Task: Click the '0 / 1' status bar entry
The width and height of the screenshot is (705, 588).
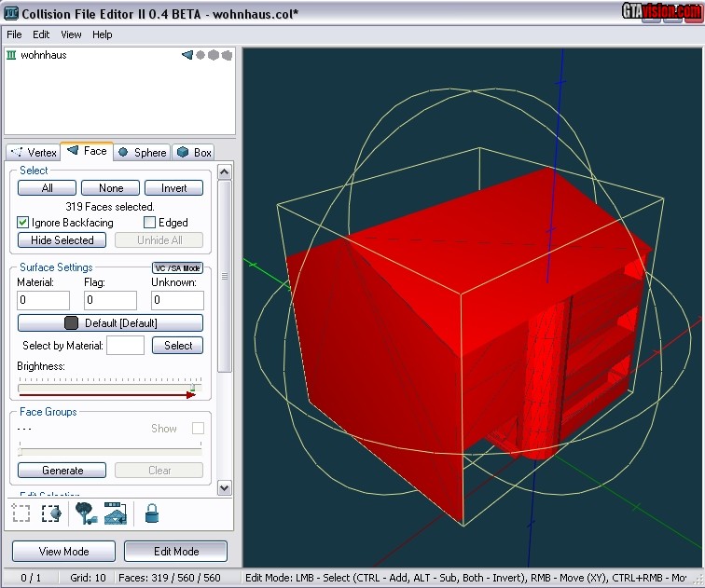Action: [31, 578]
